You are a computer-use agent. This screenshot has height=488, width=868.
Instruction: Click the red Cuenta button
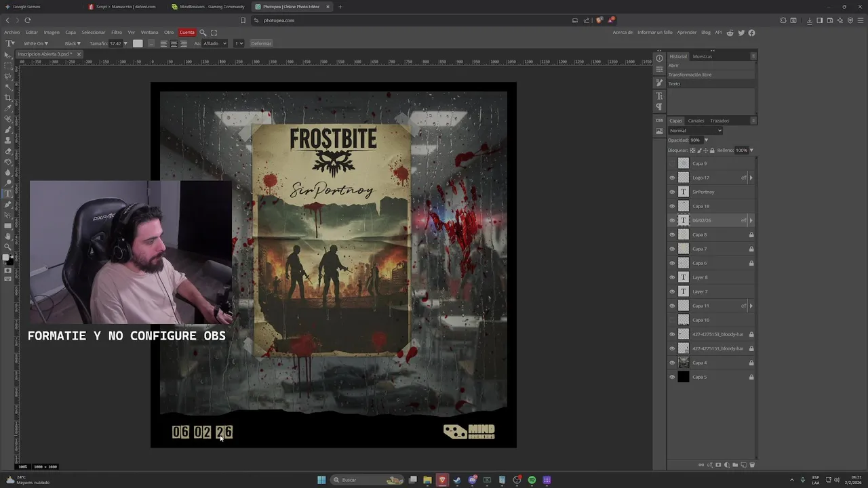click(x=187, y=33)
